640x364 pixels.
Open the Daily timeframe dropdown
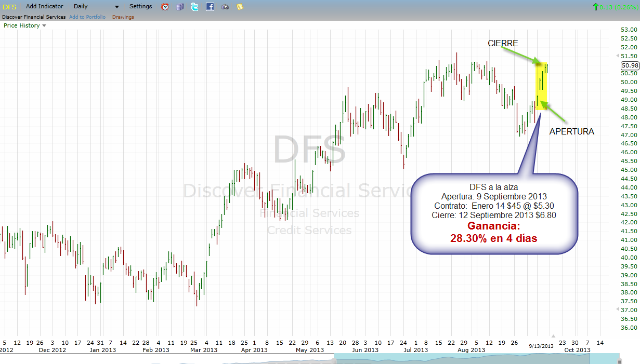click(96, 7)
